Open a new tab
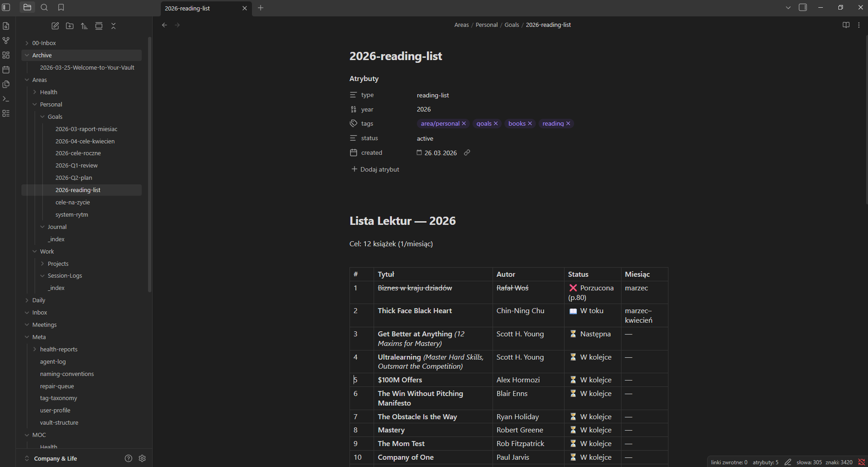This screenshot has height=467, width=868. [x=261, y=8]
